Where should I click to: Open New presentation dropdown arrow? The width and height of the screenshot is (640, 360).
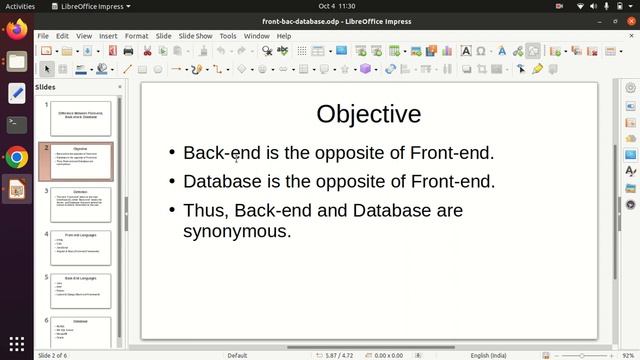pyautogui.click(x=57, y=51)
